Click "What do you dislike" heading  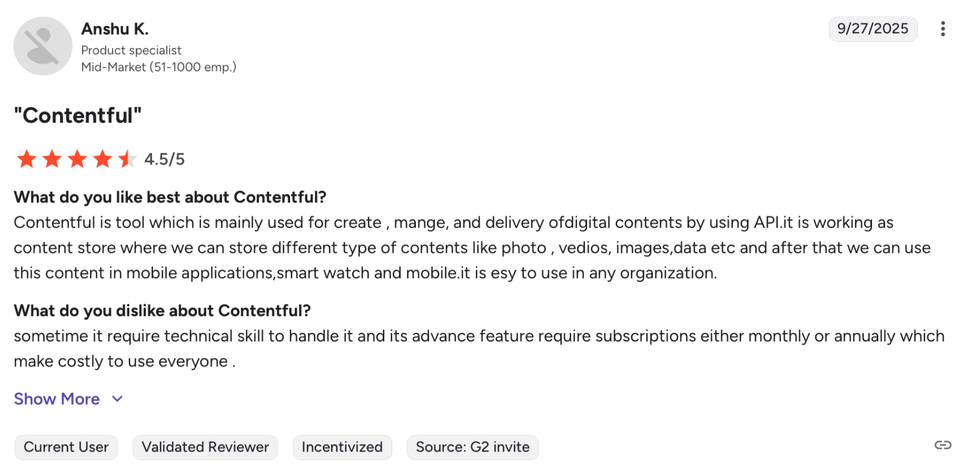pyautogui.click(x=162, y=311)
